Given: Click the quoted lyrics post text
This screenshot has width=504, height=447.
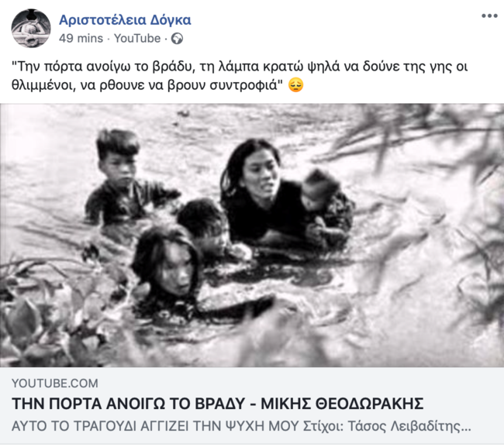Looking at the screenshot, I should pos(240,76).
